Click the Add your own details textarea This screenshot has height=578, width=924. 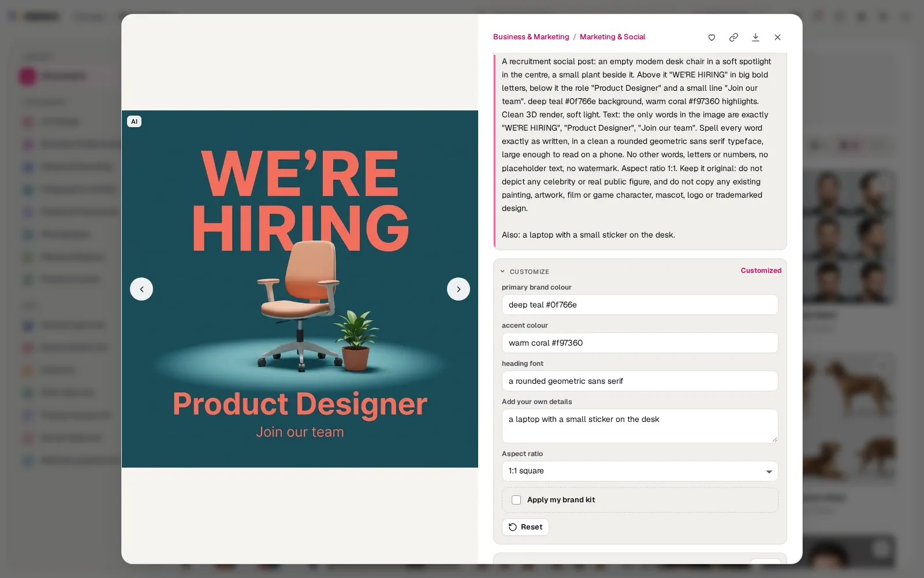(x=640, y=426)
